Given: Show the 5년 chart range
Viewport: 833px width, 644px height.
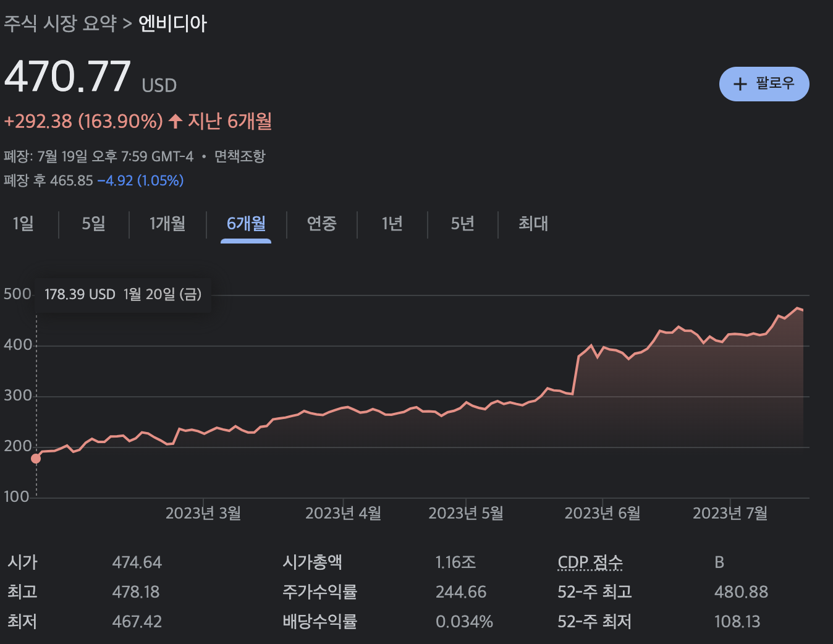Looking at the screenshot, I should [463, 223].
